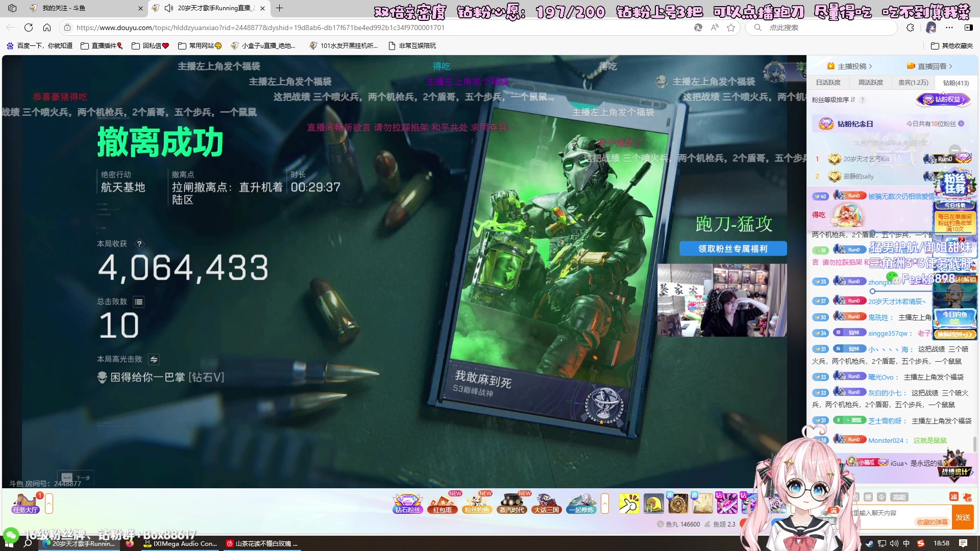Open 百度一下，你就知道 bookmark
This screenshot has width=980, height=551.
(x=40, y=46)
